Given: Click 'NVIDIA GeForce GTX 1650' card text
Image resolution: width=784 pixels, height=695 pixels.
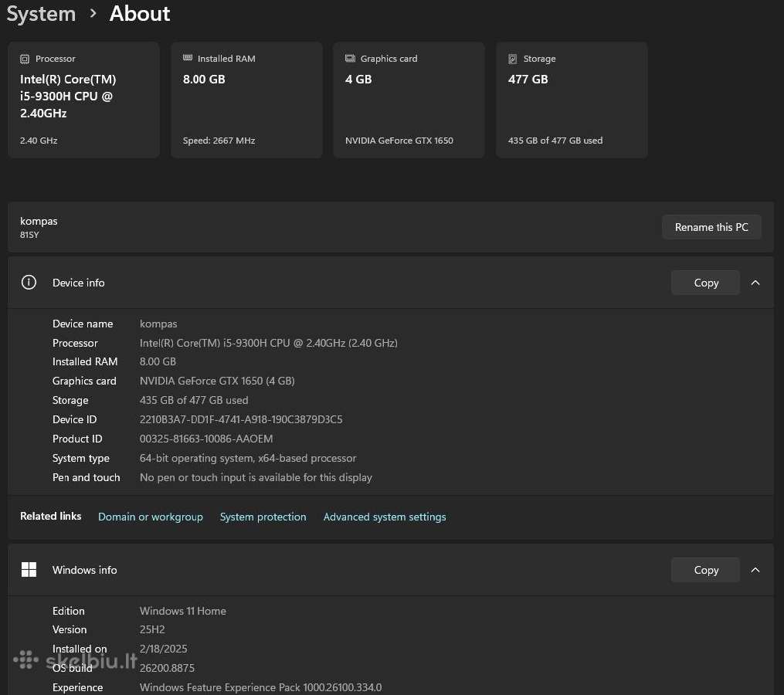Looking at the screenshot, I should [399, 141].
